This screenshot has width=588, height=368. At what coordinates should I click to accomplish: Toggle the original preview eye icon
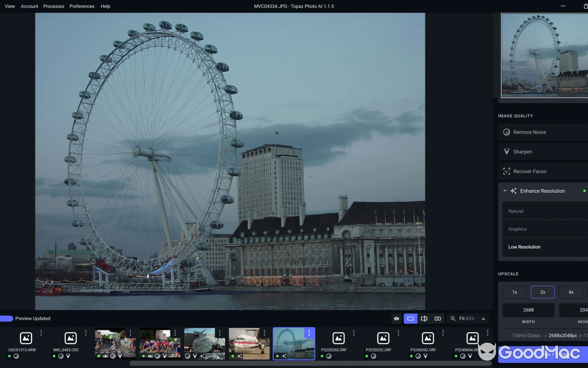tap(396, 318)
